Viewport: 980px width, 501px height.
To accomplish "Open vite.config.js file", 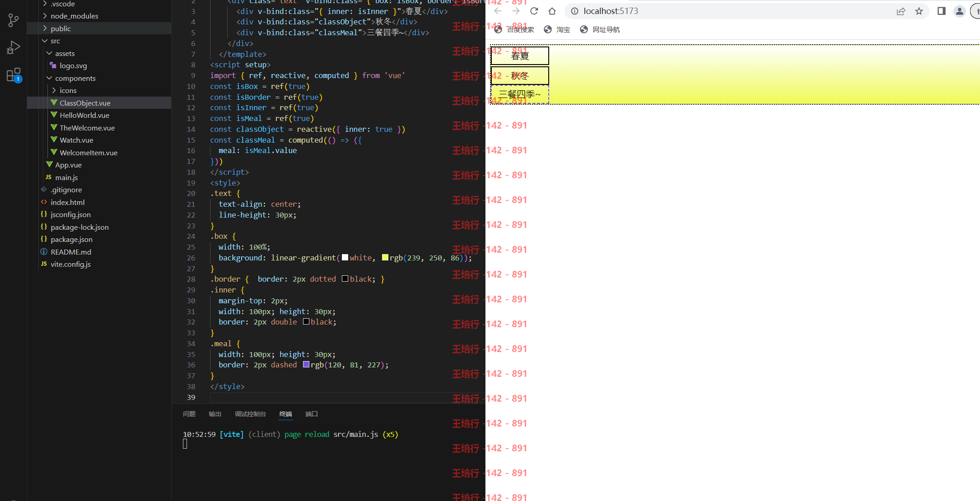I will (x=99, y=264).
